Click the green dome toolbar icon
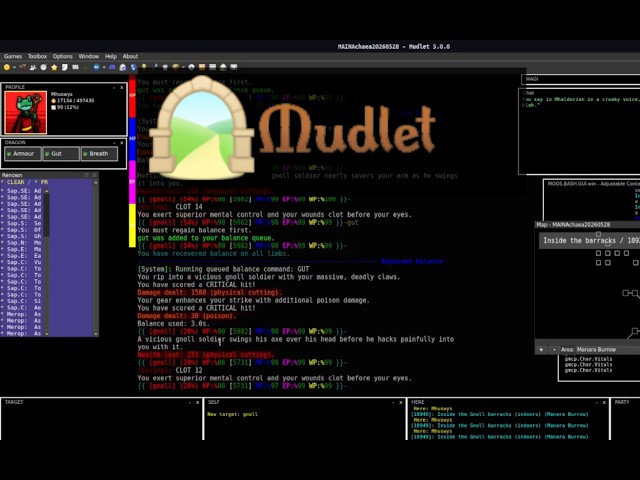The width and height of the screenshot is (640, 480). point(223,67)
